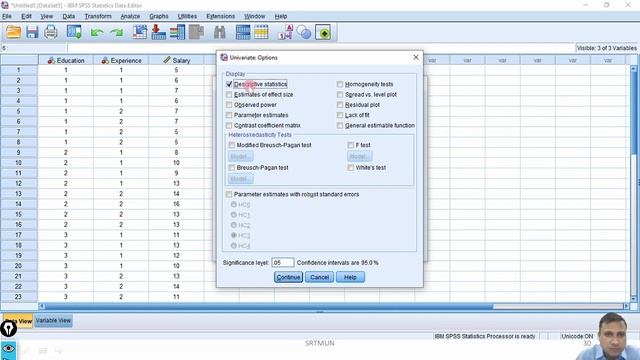Close the Univariate: Options dialog with X
The image size is (640, 360).
coord(416,58)
